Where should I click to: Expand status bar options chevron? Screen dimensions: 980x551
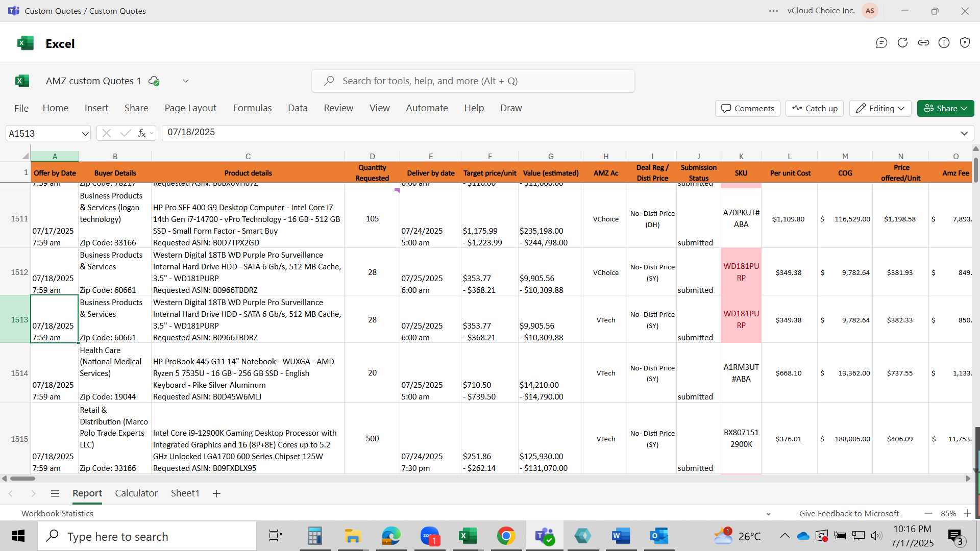tap(768, 514)
